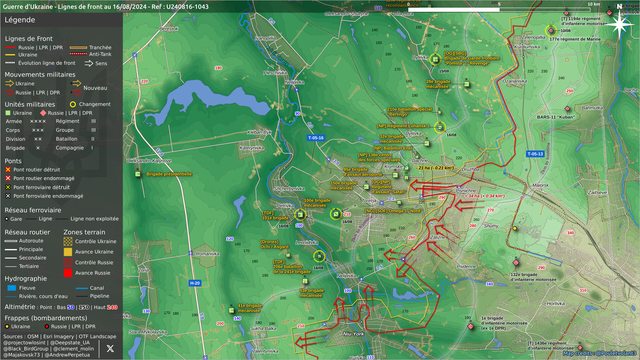
Task: Click the Sens white arrow in legend
Action: tap(89, 63)
